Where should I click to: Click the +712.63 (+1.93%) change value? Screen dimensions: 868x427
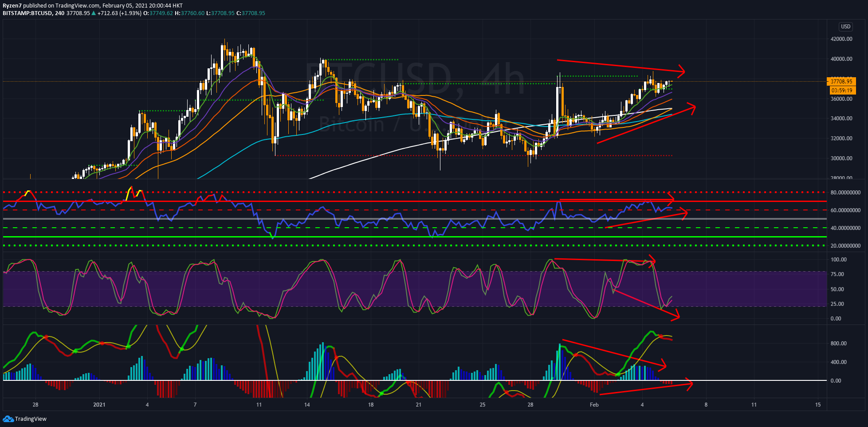119,13
